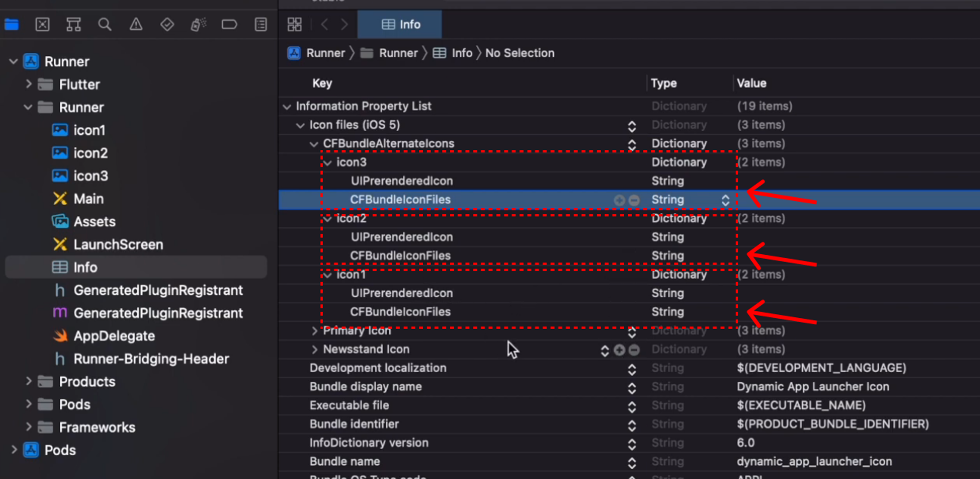Collapse the icon1 dictionary row
Image resolution: width=980 pixels, height=479 pixels.
(327, 275)
